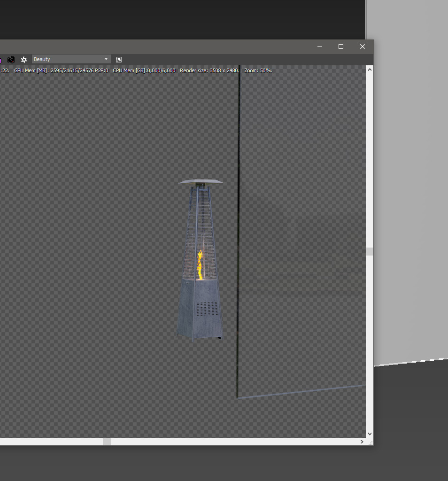Viewport: 448px width, 481px height.
Task: Click the shutter aperture icon
Action: pos(24,60)
